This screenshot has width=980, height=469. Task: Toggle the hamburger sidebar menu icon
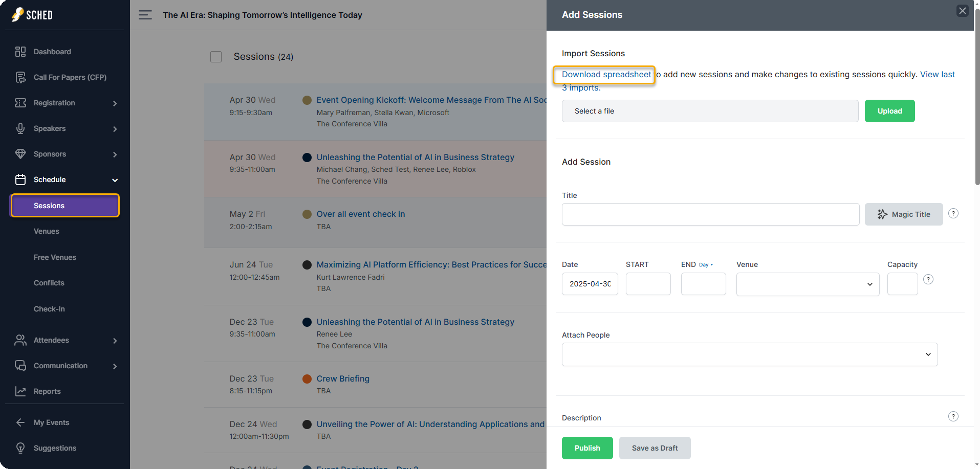pyautogui.click(x=145, y=15)
